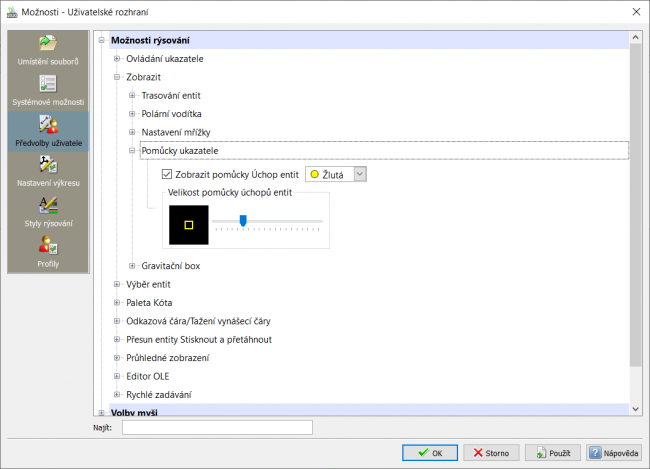Click the Zobrazit tree label
This screenshot has width=650, height=469.
(x=143, y=77)
